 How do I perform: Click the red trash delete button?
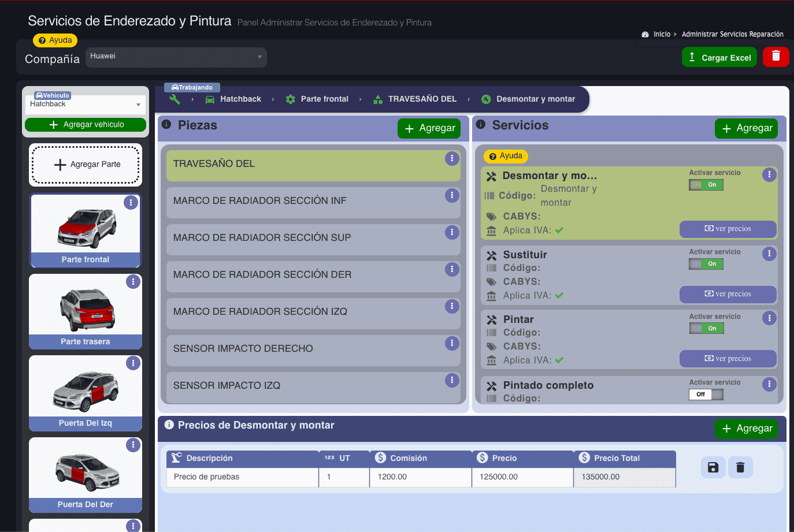click(776, 57)
